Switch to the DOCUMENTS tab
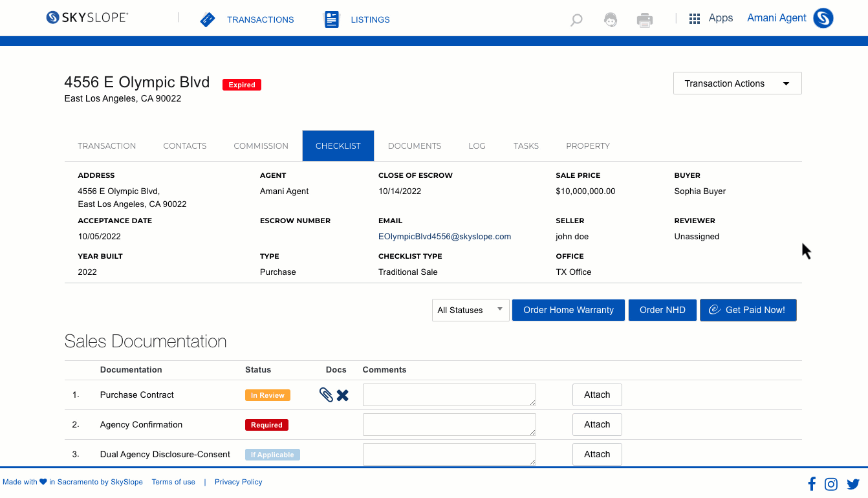868x498 pixels. coord(415,146)
